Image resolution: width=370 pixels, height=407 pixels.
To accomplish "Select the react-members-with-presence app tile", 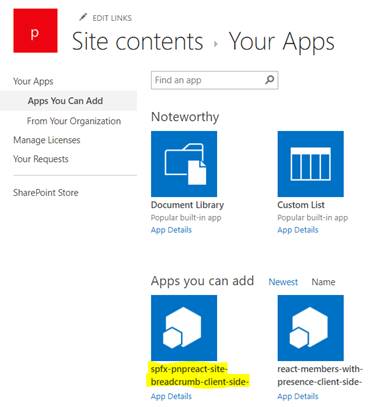I will pos(310,328).
